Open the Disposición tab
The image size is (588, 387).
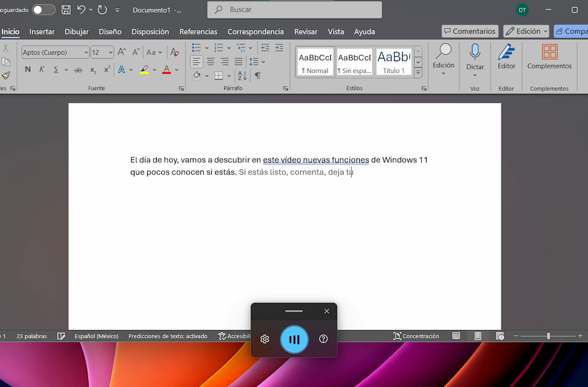(150, 32)
